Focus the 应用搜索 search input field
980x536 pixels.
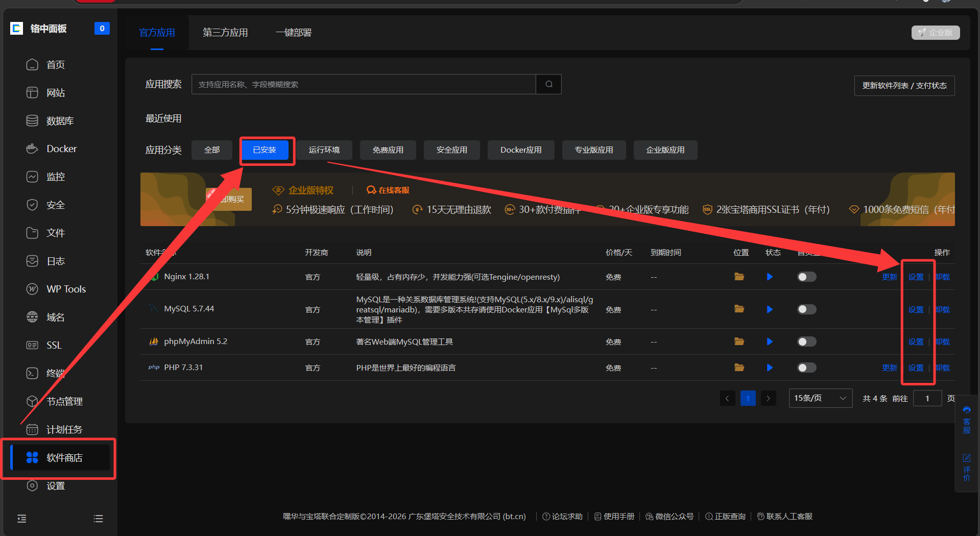[364, 84]
